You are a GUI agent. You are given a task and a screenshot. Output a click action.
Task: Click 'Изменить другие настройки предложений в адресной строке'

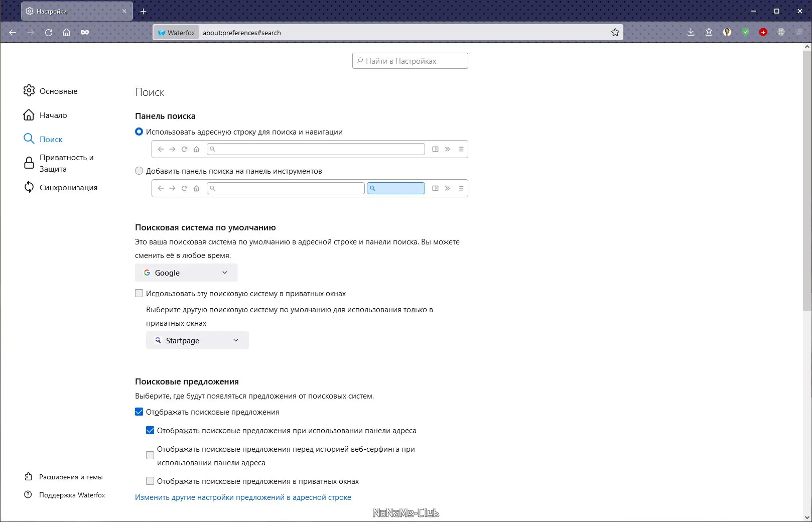[243, 497]
